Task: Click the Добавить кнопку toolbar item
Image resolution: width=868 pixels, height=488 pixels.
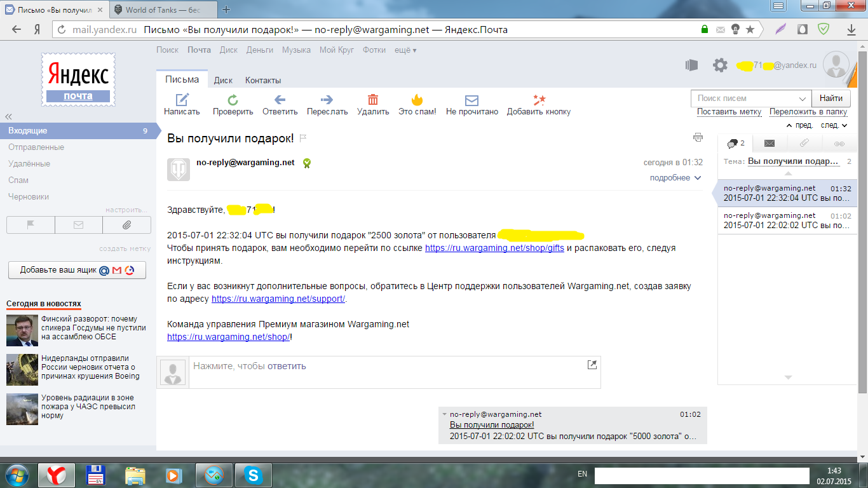Action: [539, 105]
